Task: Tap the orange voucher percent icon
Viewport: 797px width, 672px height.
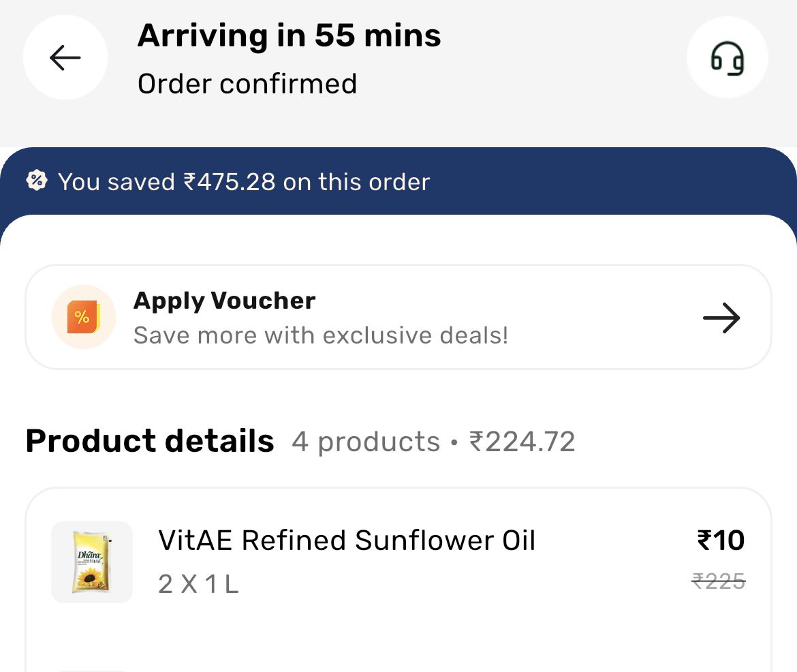Action: click(x=84, y=317)
